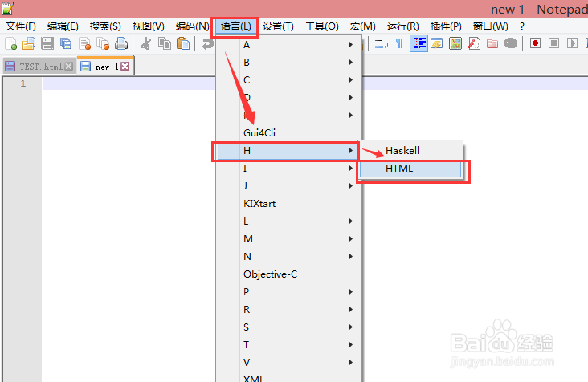The image size is (588, 382).
Task: Click the Open file toolbar icon
Action: click(x=29, y=44)
